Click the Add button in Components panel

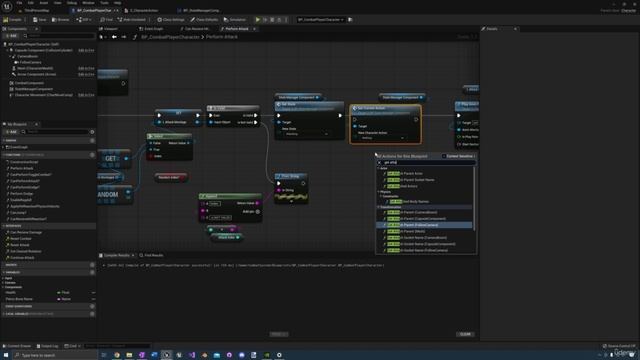coord(11,36)
